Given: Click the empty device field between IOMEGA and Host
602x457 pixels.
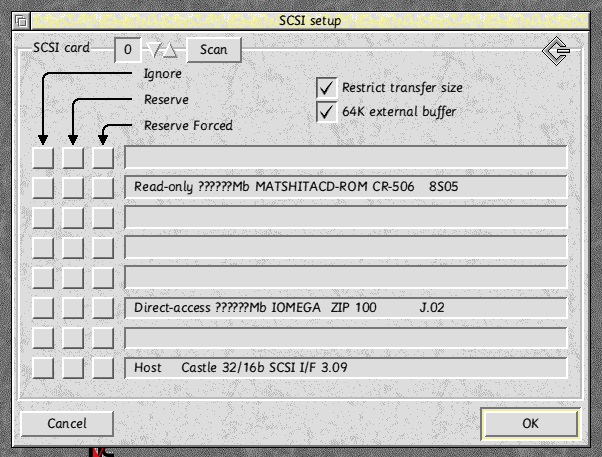Looking at the screenshot, I should [346, 338].
